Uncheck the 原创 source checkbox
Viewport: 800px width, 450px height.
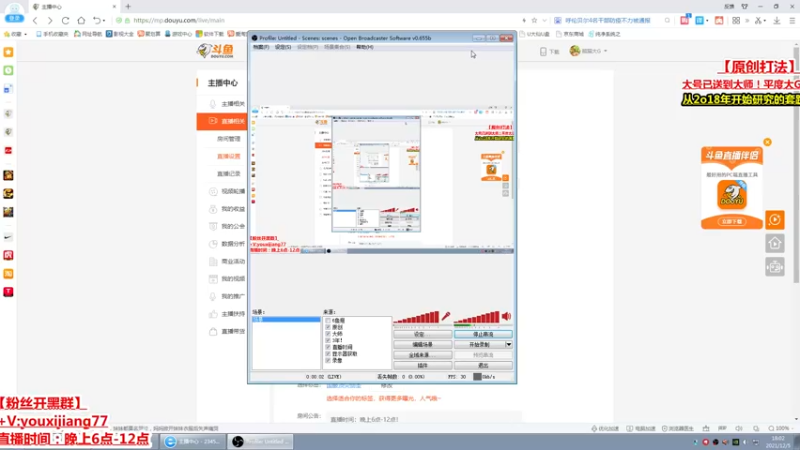coord(328,327)
